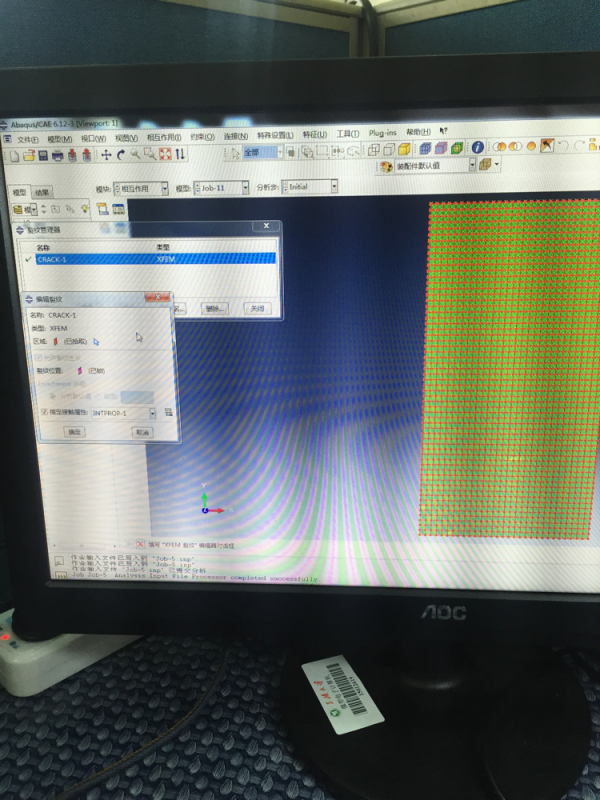Click 关闭 in Crack Manager
The width and height of the screenshot is (600, 800).
click(257, 308)
